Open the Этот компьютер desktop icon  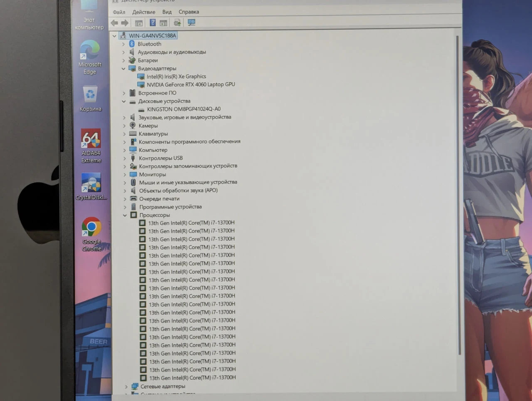point(89,16)
